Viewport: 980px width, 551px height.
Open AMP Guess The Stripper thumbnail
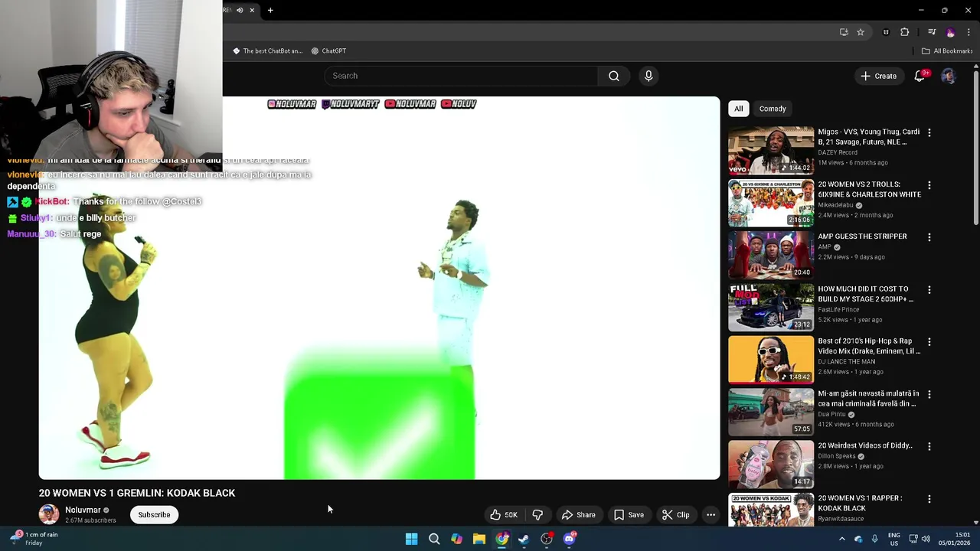coord(771,255)
